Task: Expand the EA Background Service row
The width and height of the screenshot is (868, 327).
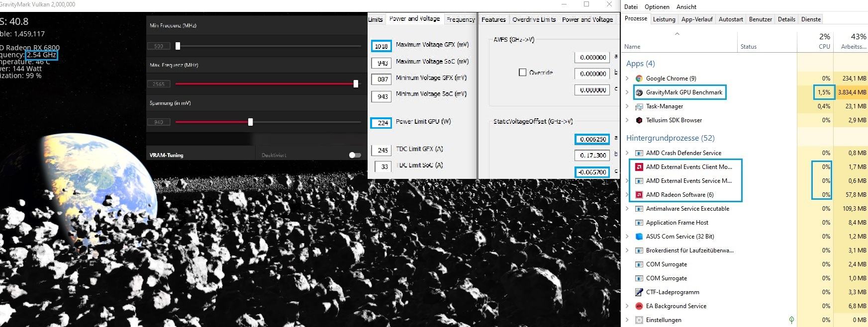Action: [x=627, y=306]
